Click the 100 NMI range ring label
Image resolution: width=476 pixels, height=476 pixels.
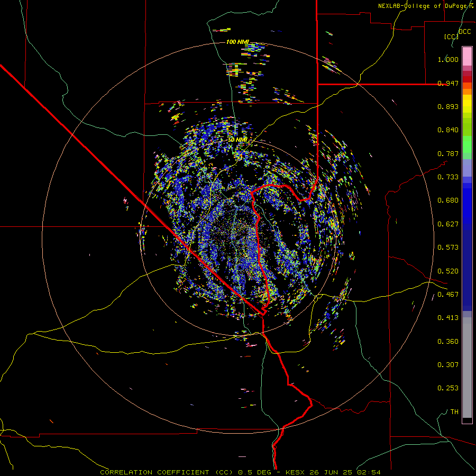pyautogui.click(x=237, y=42)
